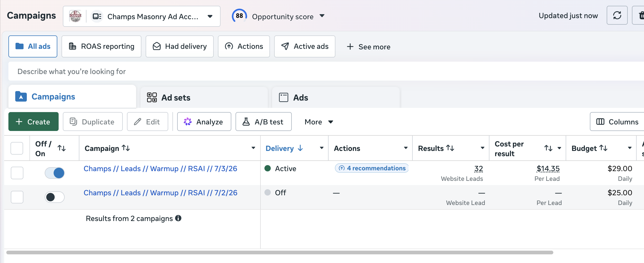Open Cost per result column caret

click(x=559, y=148)
